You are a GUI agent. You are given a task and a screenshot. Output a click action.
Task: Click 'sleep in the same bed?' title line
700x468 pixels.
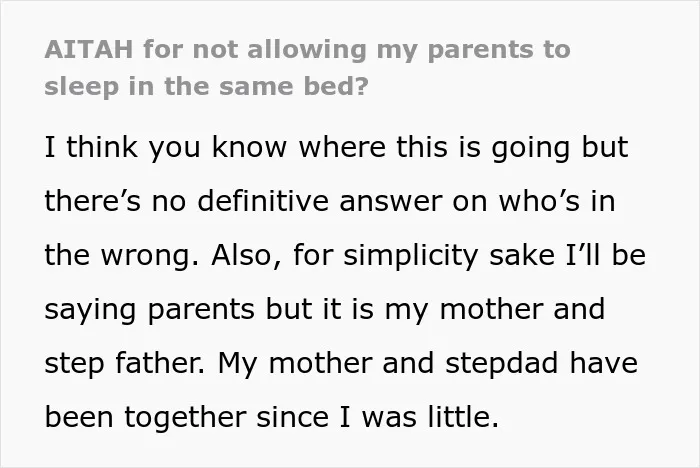[x=207, y=86]
